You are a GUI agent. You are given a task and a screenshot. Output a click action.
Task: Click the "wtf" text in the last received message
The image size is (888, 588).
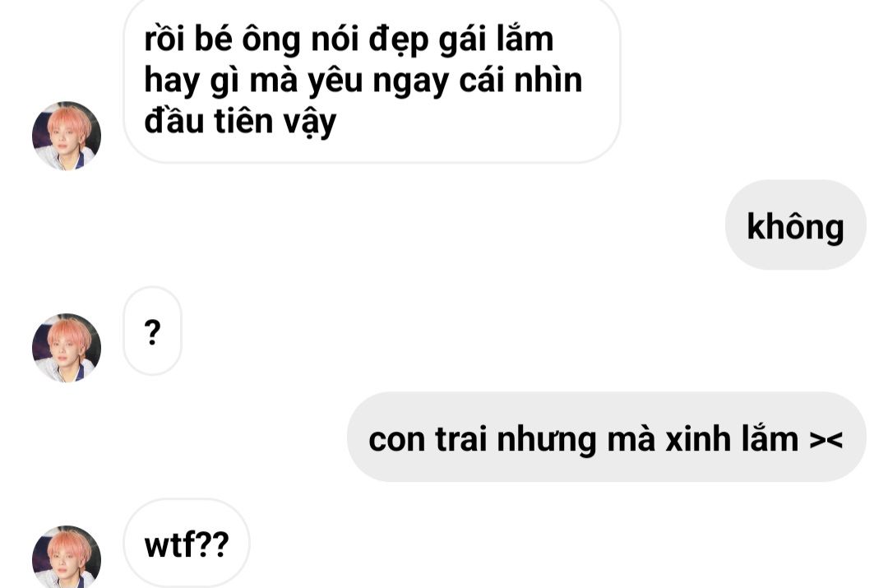coord(170,545)
